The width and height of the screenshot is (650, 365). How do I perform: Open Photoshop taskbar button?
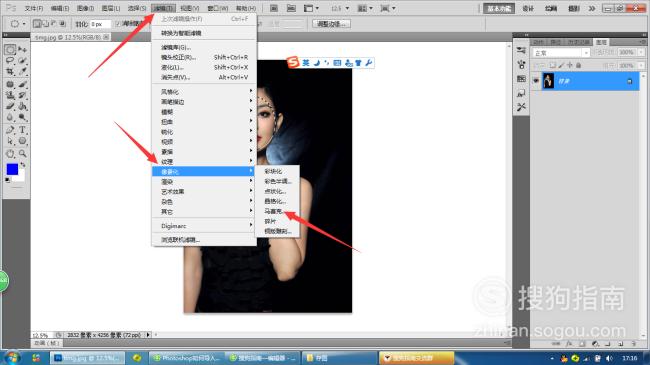coord(87,358)
